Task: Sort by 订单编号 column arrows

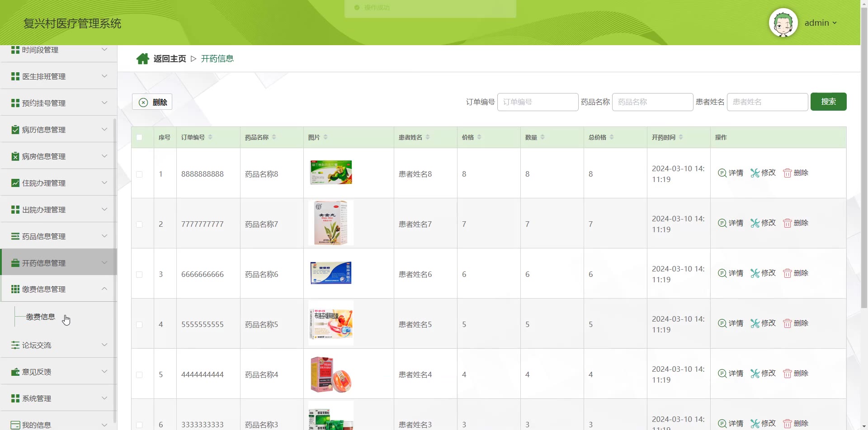Action: tap(210, 137)
